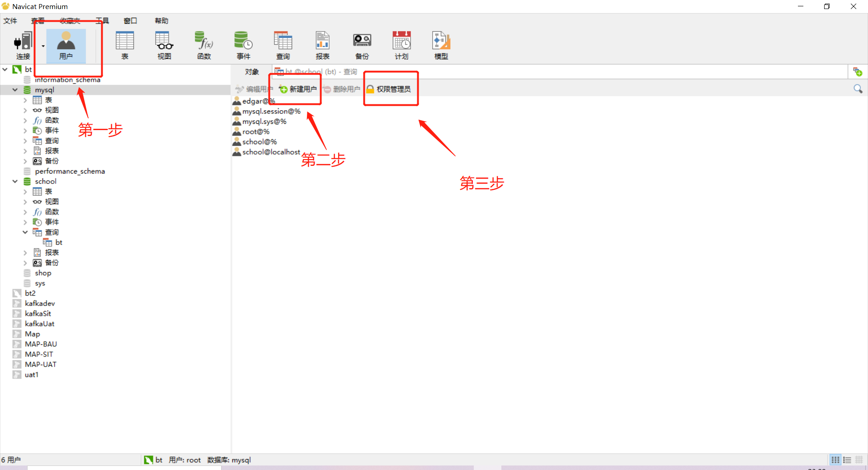Collapse 查询 under school database
Image resolution: width=868 pixels, height=470 pixels.
coord(25,232)
